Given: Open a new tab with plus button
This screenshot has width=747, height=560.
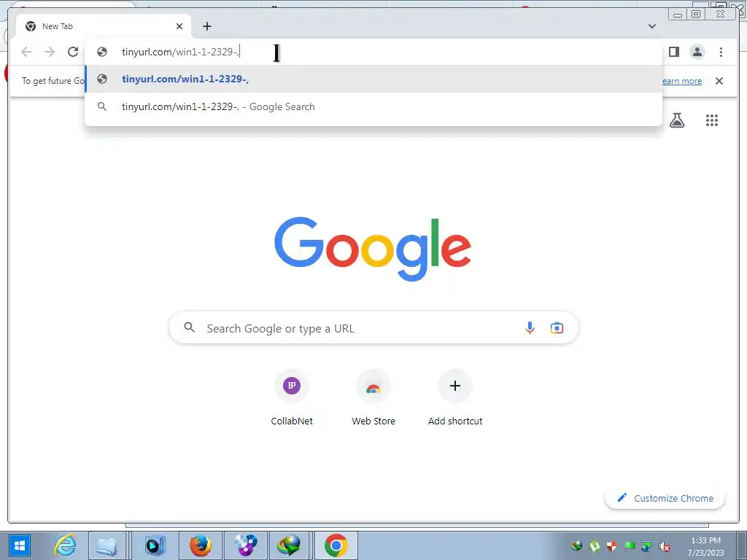Looking at the screenshot, I should pos(206,26).
